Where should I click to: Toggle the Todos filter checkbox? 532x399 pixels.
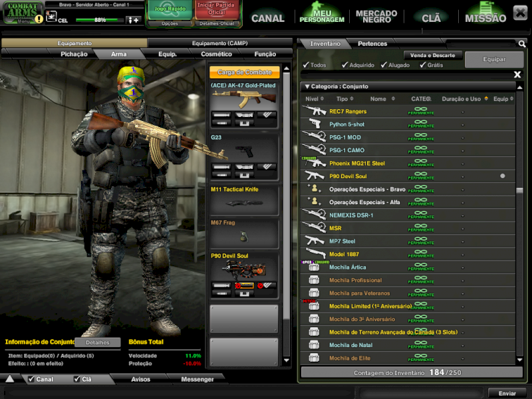point(306,65)
